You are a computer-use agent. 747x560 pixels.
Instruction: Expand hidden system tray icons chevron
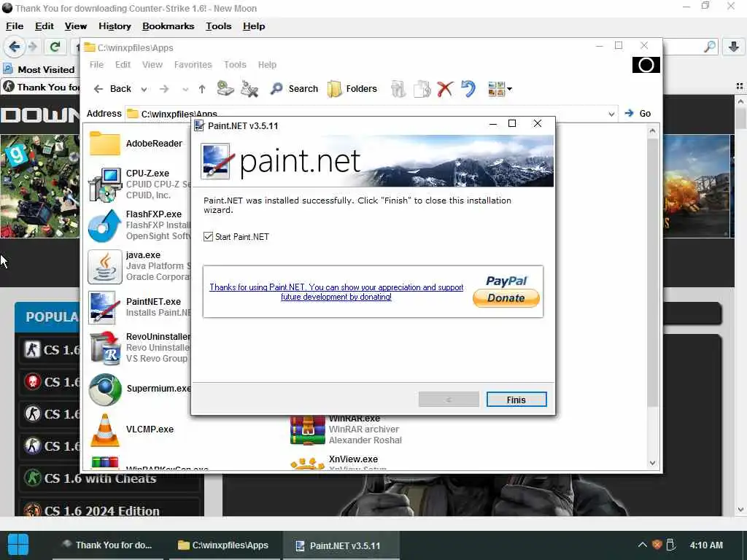pos(642,545)
